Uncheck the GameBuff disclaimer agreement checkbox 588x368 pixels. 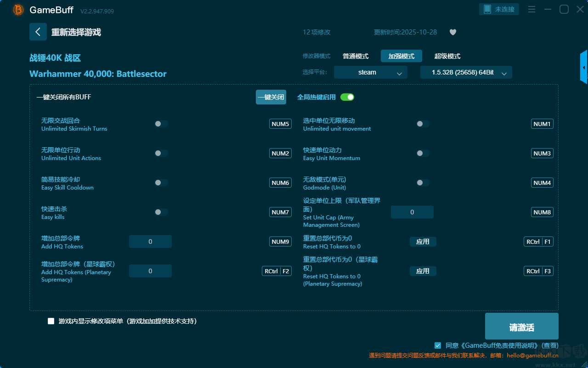[438, 345]
